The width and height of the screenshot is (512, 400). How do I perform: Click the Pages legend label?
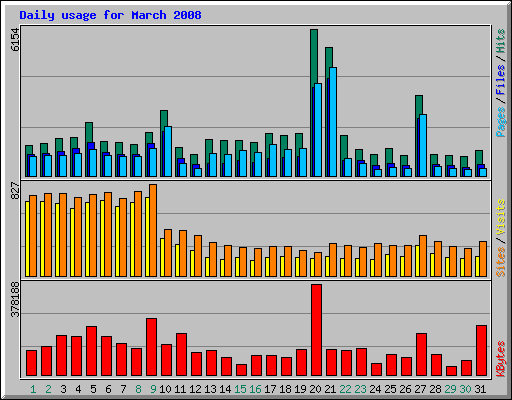click(500, 122)
